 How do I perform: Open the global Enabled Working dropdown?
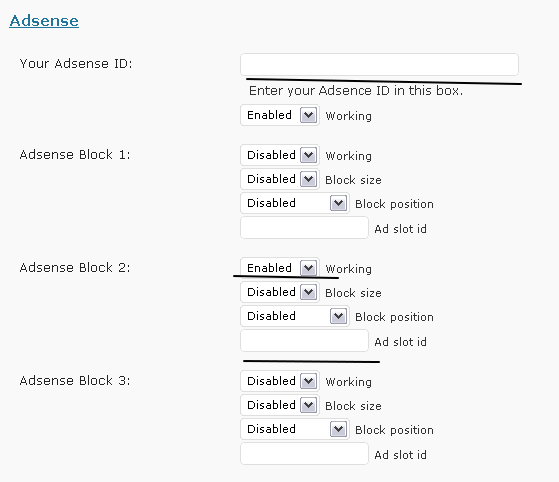coord(280,115)
